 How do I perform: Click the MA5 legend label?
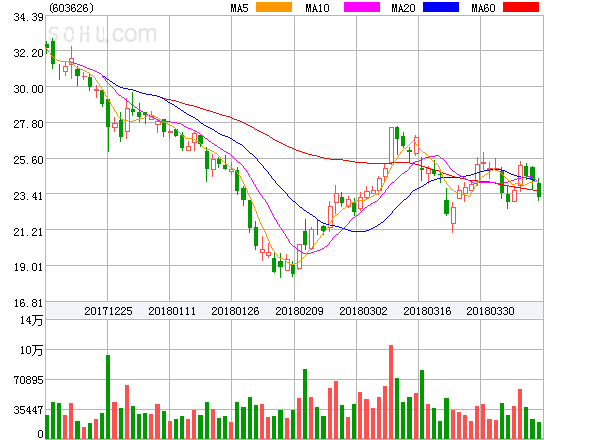[x=239, y=8]
